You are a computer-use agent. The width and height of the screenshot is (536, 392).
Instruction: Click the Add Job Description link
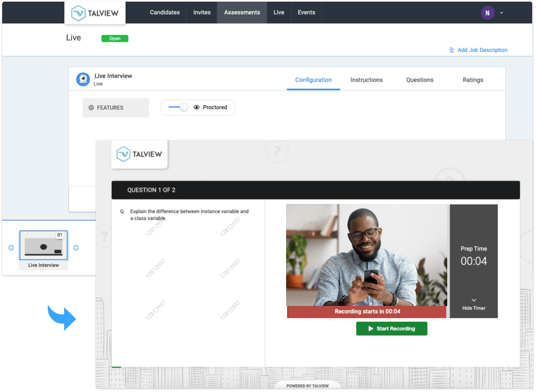(482, 50)
